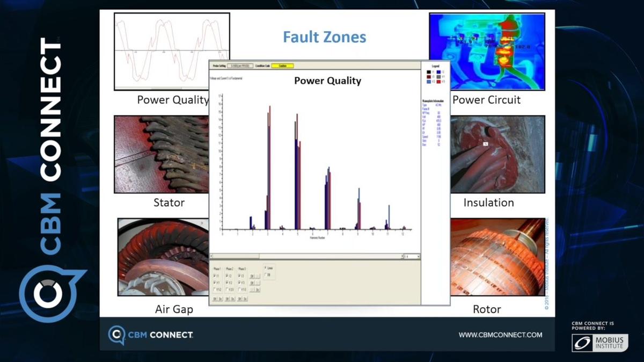
Task: Click the red V3 legend swatch
Action: (438, 82)
